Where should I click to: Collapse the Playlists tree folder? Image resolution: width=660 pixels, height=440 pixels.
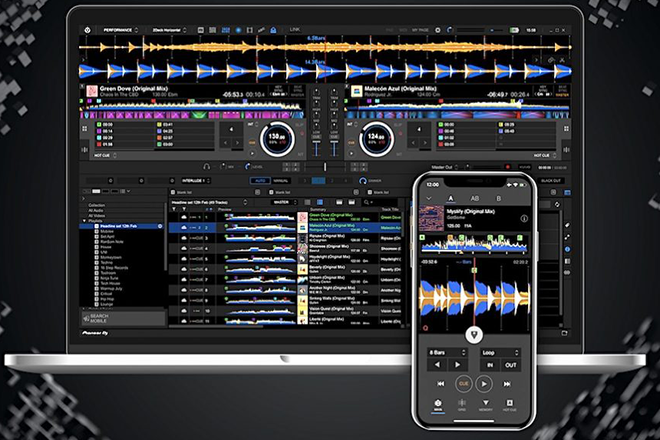tap(82, 219)
